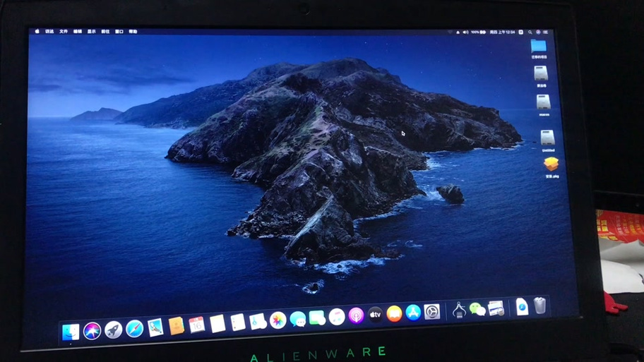Open the 前往 (Go) menu
Viewport: 644px width, 362px height.
(105, 31)
